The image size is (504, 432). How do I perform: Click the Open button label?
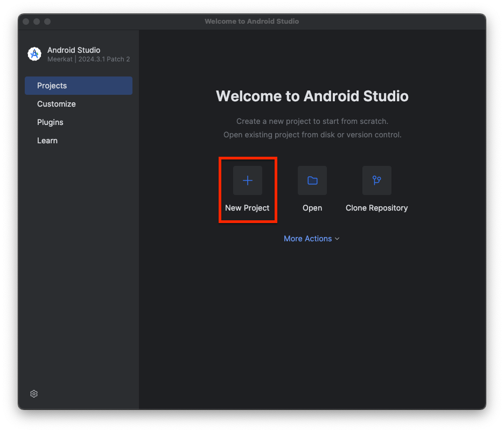pos(312,207)
